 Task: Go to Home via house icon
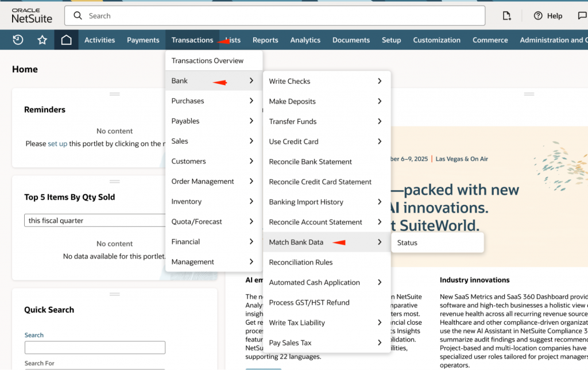pos(67,40)
